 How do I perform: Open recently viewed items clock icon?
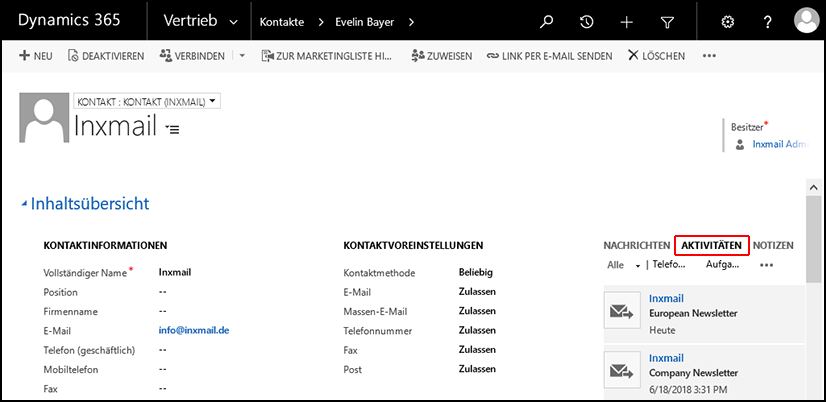coord(586,22)
